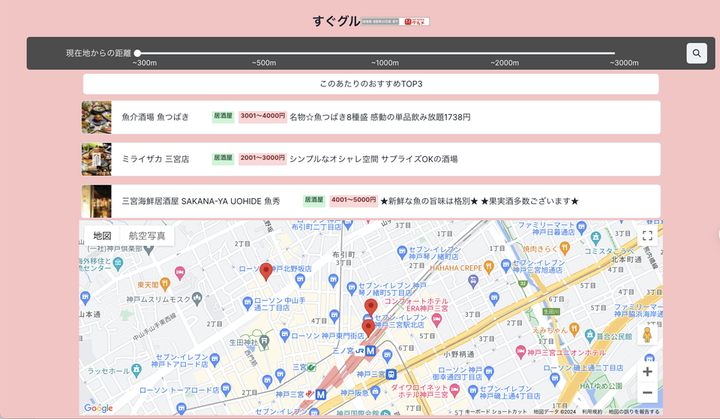Open the 魚介酒場 魚つばき restaurant entry

coord(371,117)
